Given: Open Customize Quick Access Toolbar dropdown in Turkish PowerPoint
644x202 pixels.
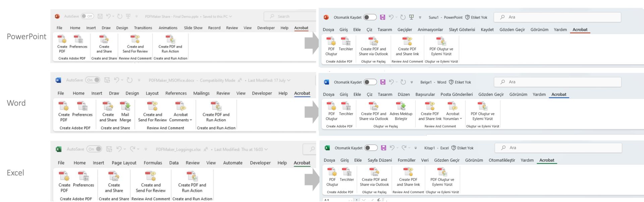Looking at the screenshot, I should [420, 17].
